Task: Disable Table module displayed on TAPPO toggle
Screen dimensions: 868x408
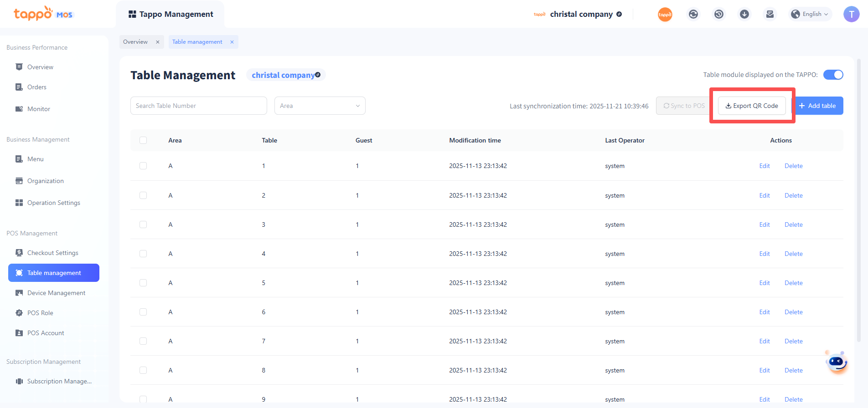Action: click(x=833, y=75)
